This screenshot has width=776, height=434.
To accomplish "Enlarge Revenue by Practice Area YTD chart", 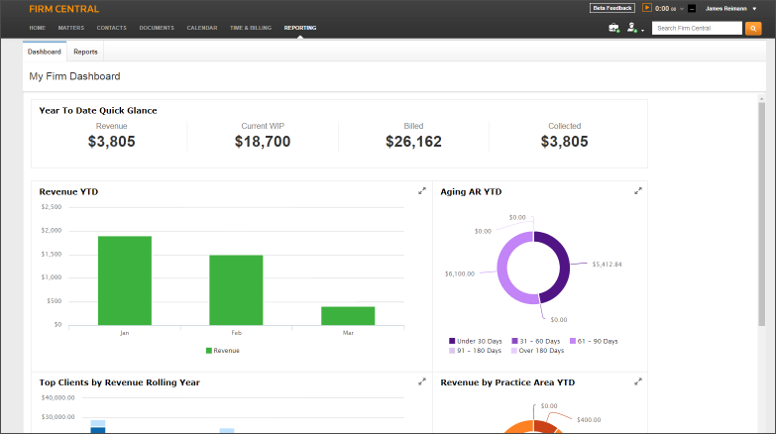I will click(638, 381).
